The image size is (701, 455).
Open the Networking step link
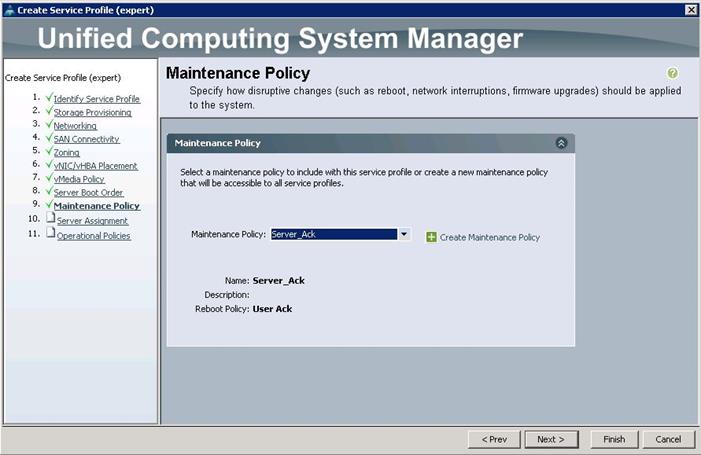[75, 126]
